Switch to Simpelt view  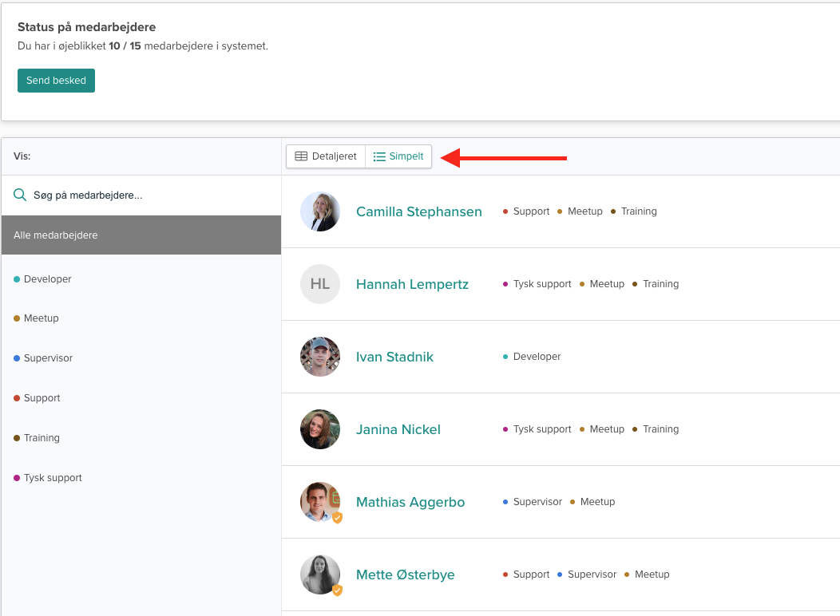pyautogui.click(x=398, y=156)
